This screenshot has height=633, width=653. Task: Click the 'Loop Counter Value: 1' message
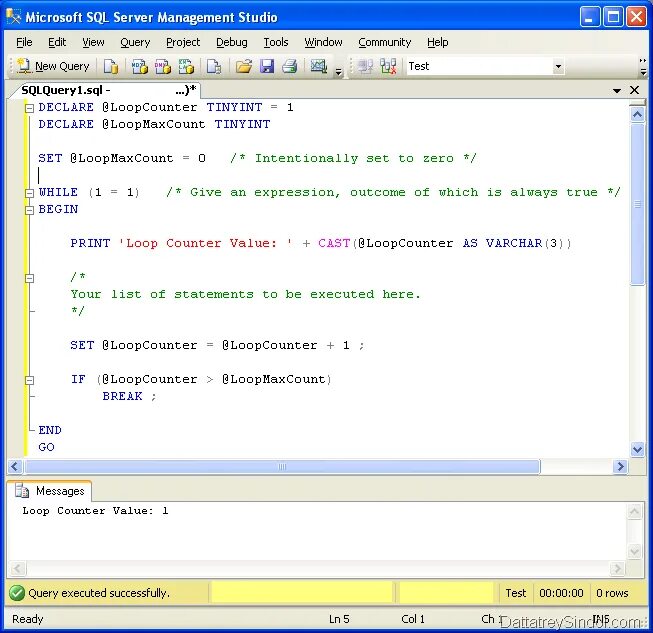click(95, 511)
